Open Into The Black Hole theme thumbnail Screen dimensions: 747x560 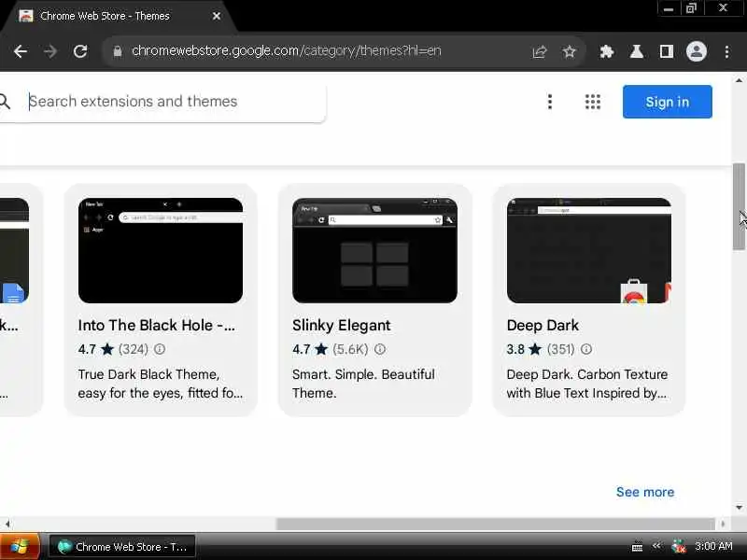pyautogui.click(x=161, y=250)
